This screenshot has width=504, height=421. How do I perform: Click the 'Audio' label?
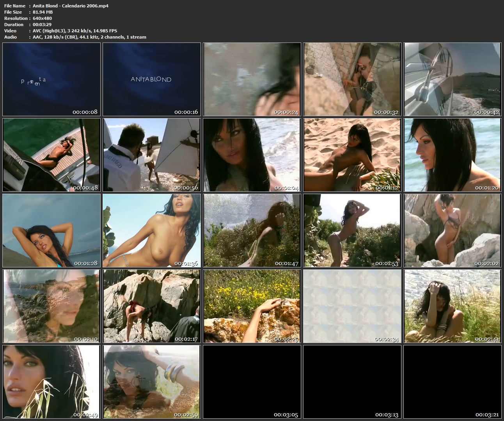tap(11, 37)
